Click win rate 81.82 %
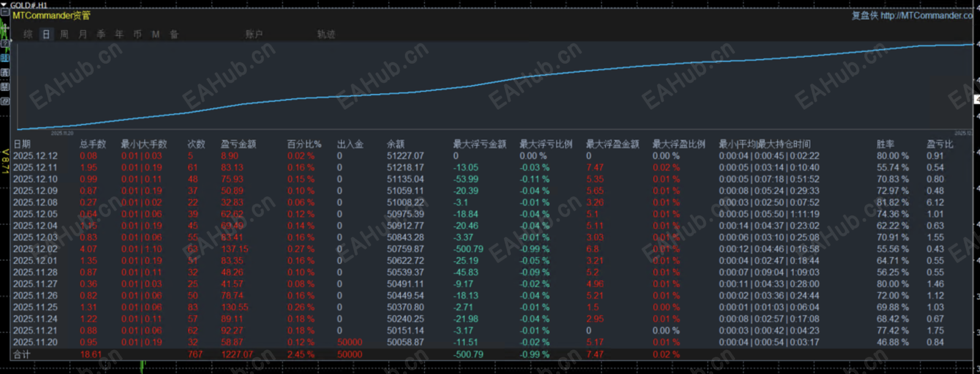 [892, 202]
